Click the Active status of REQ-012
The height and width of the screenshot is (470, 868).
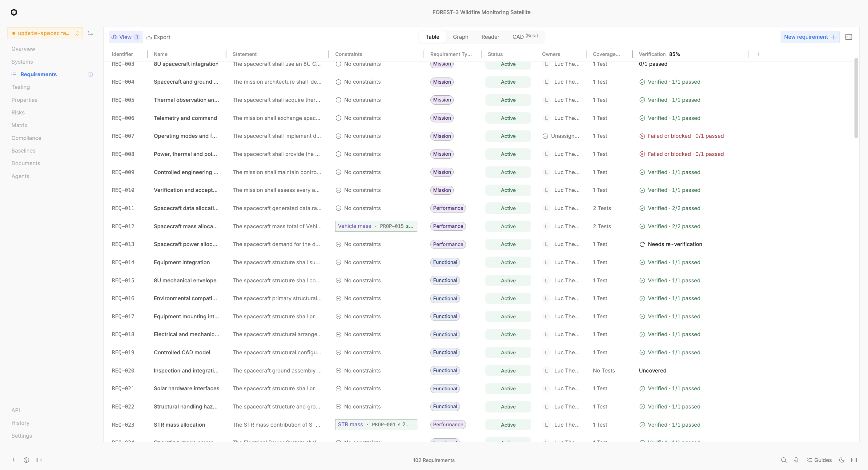[508, 226]
